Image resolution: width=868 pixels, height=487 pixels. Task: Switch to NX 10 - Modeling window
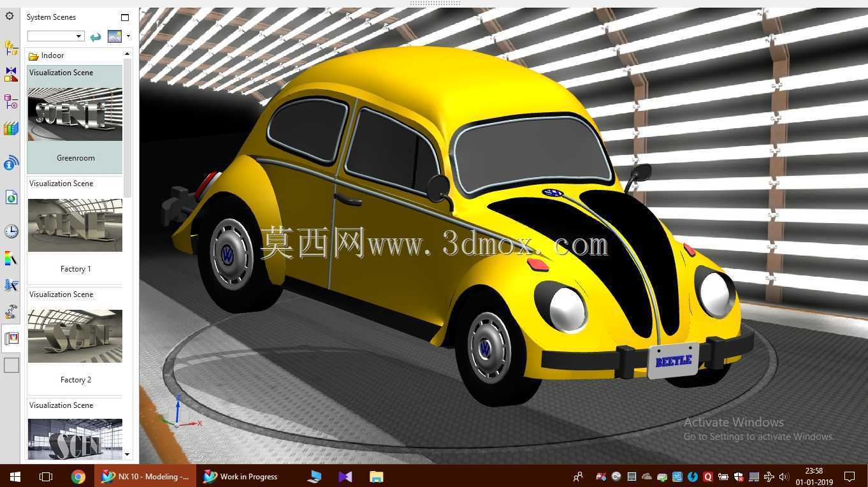145,476
